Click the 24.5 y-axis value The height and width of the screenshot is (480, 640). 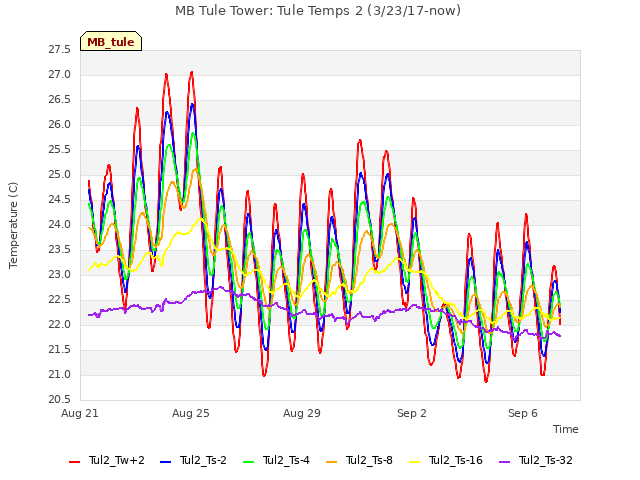click(x=60, y=200)
